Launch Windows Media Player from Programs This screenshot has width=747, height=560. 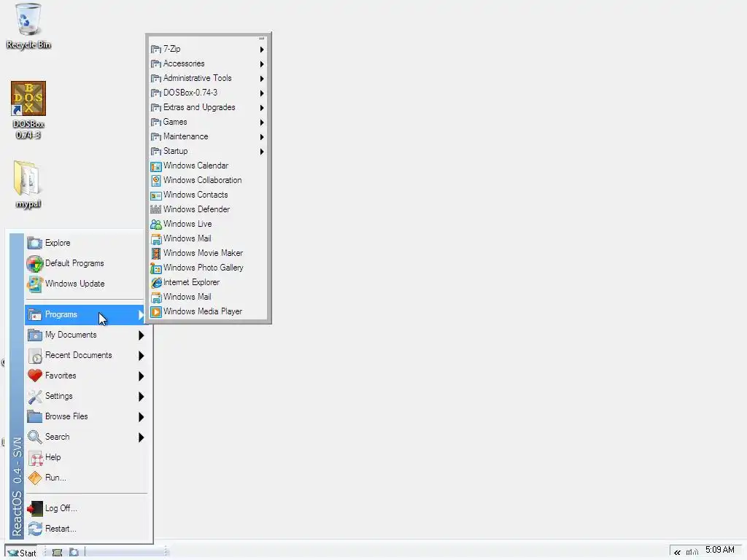point(208,311)
